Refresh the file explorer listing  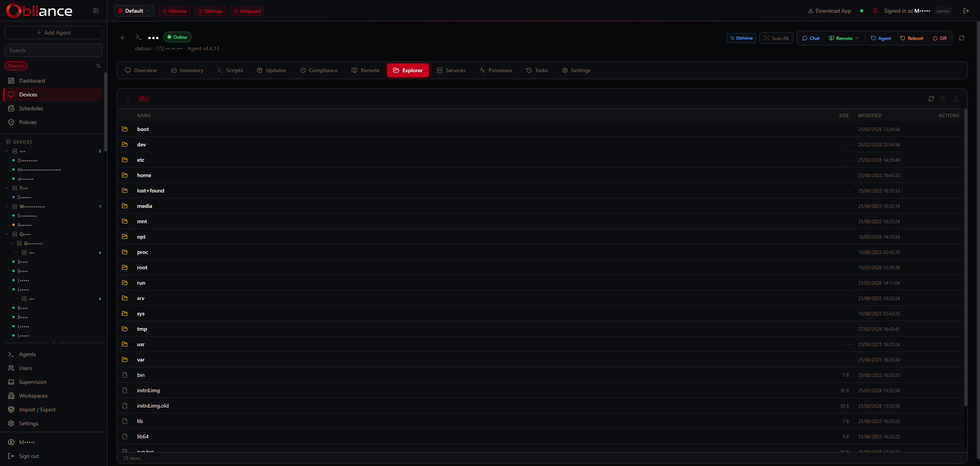click(x=931, y=99)
